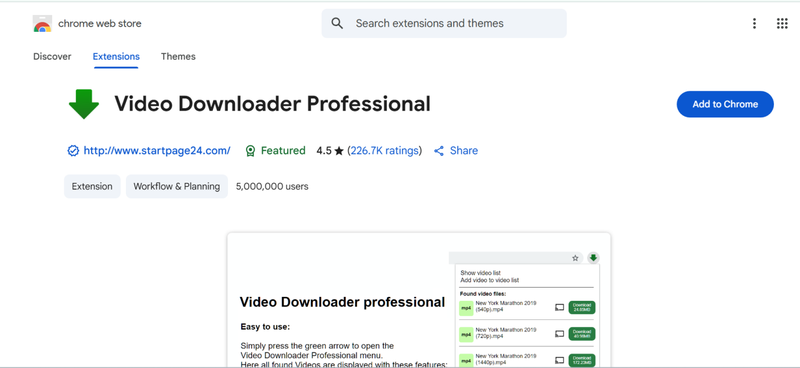Click the Video Downloader Professional heading
800x368 pixels.
pos(272,104)
